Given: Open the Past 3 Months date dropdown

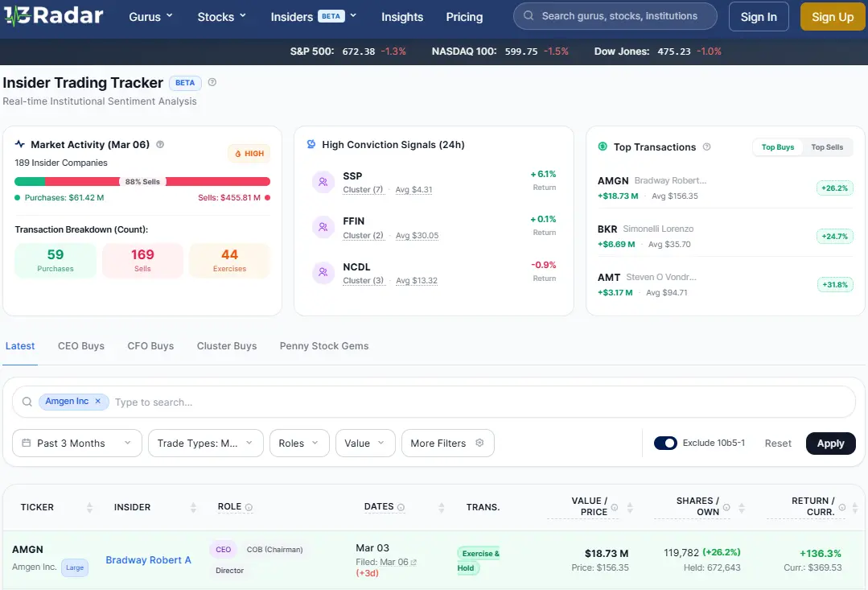Looking at the screenshot, I should (77, 443).
